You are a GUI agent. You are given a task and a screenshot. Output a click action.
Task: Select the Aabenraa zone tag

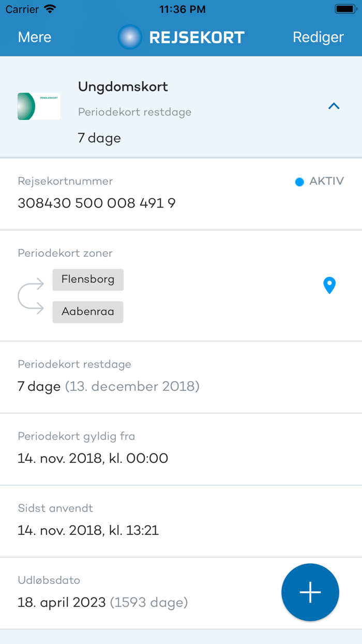point(88,312)
